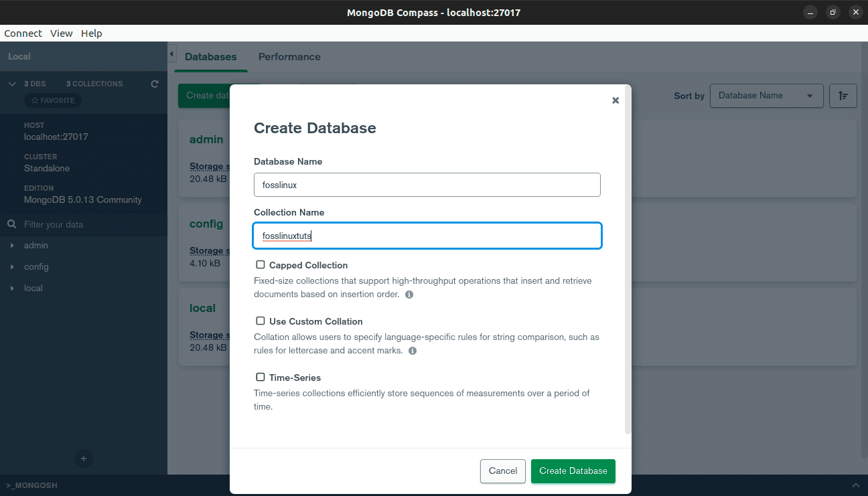Open the Help menu
Screen dimensions: 868x496
(x=92, y=33)
